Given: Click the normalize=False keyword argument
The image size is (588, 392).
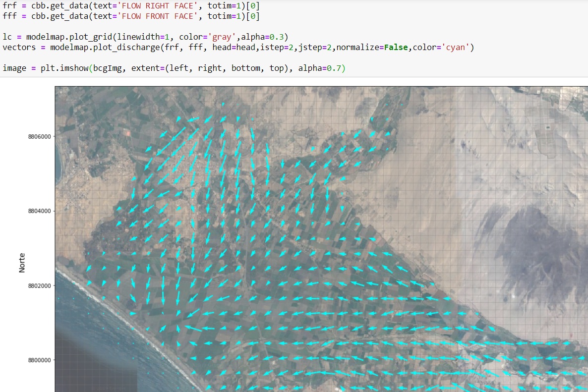Looking at the screenshot, I should coord(372,47).
